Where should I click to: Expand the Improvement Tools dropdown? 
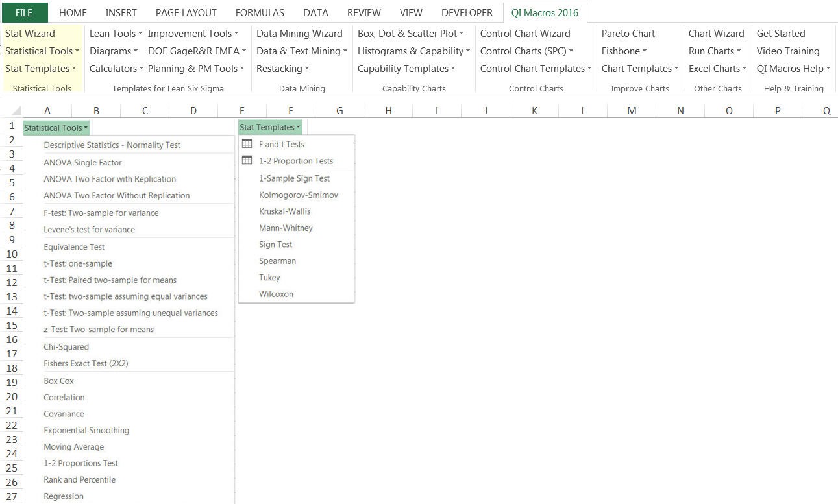coord(193,33)
